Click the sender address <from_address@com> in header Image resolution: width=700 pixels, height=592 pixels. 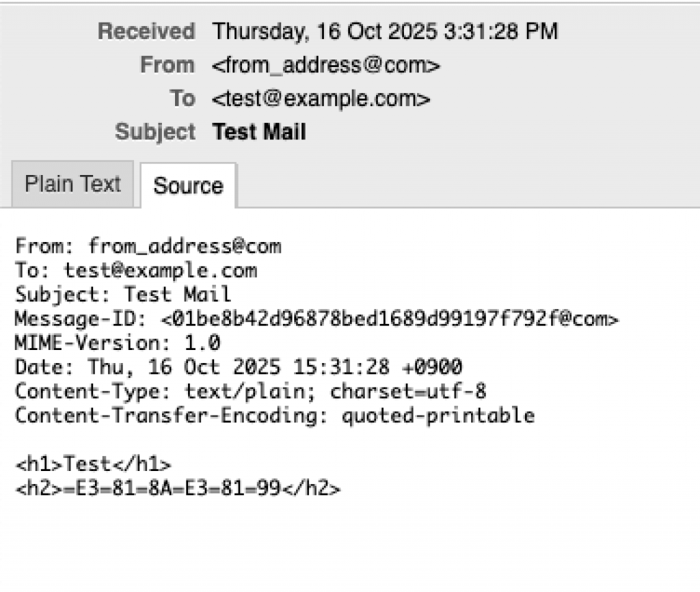point(326,65)
